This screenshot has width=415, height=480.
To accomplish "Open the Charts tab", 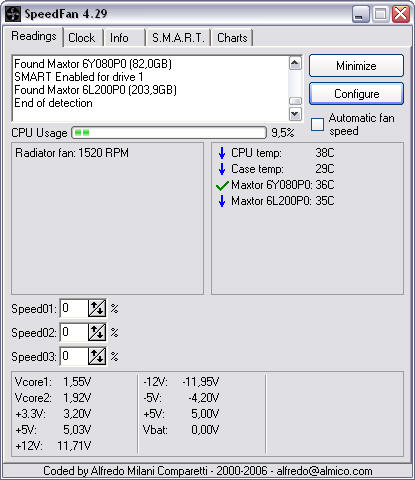I will (232, 38).
